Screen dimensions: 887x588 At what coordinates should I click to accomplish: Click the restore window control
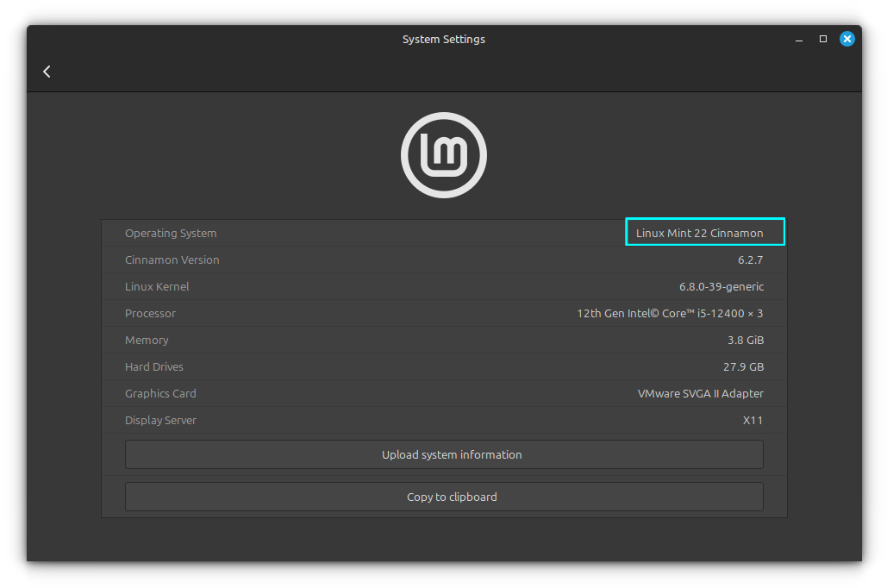coord(822,39)
